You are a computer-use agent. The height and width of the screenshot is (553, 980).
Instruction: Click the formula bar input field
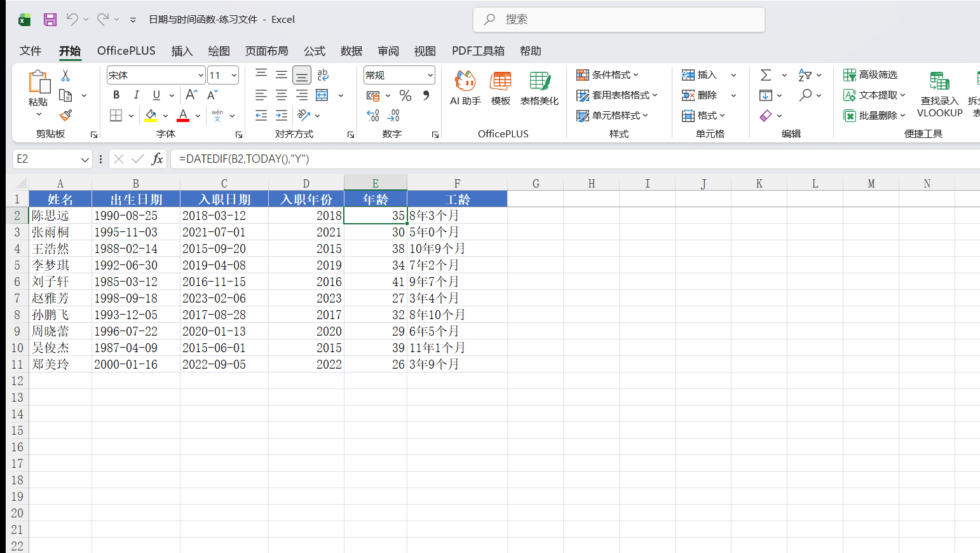pyautogui.click(x=575, y=159)
